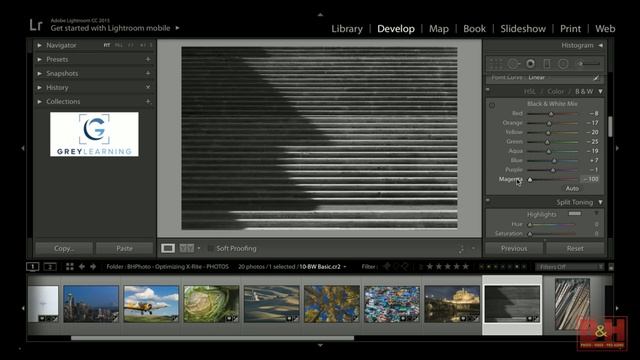Toggle the filter lock switch
The width and height of the screenshot is (640, 360).
pos(611,267)
